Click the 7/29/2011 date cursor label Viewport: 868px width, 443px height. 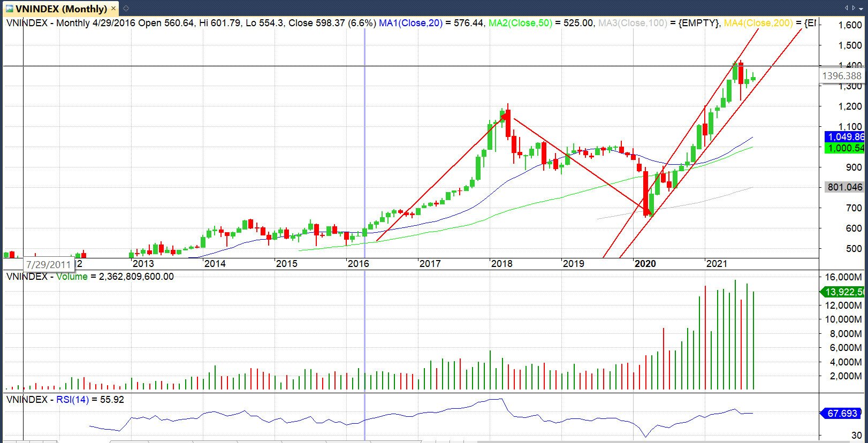(x=49, y=264)
